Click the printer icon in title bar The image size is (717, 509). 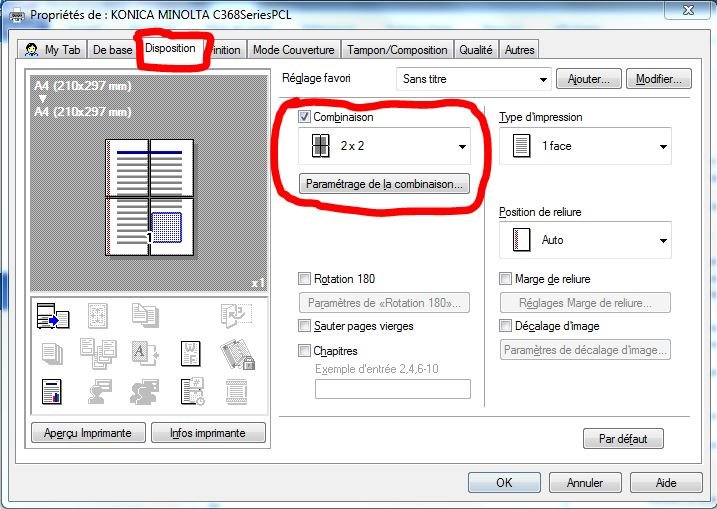17,16
